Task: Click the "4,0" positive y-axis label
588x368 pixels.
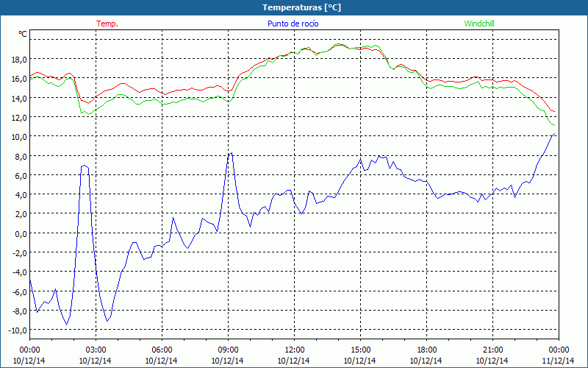Action: point(21,195)
